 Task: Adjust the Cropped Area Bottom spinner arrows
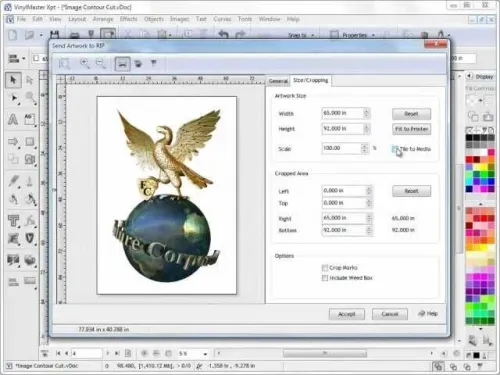tap(369, 230)
